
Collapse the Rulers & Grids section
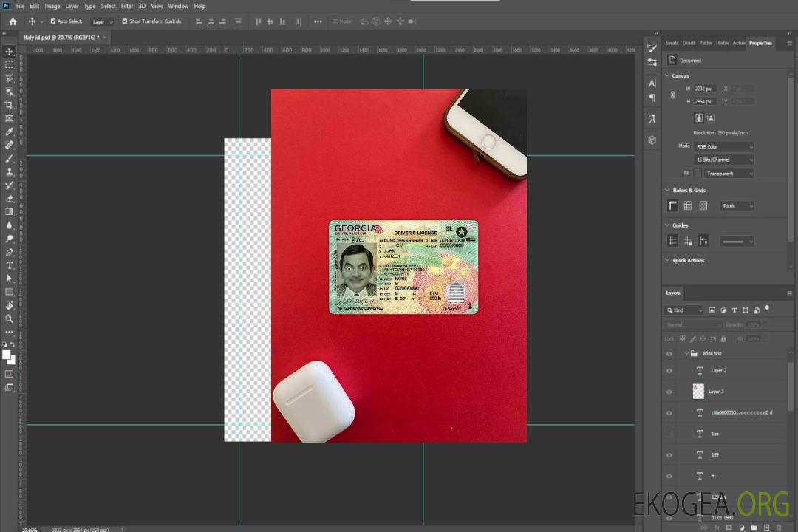pyautogui.click(x=668, y=190)
